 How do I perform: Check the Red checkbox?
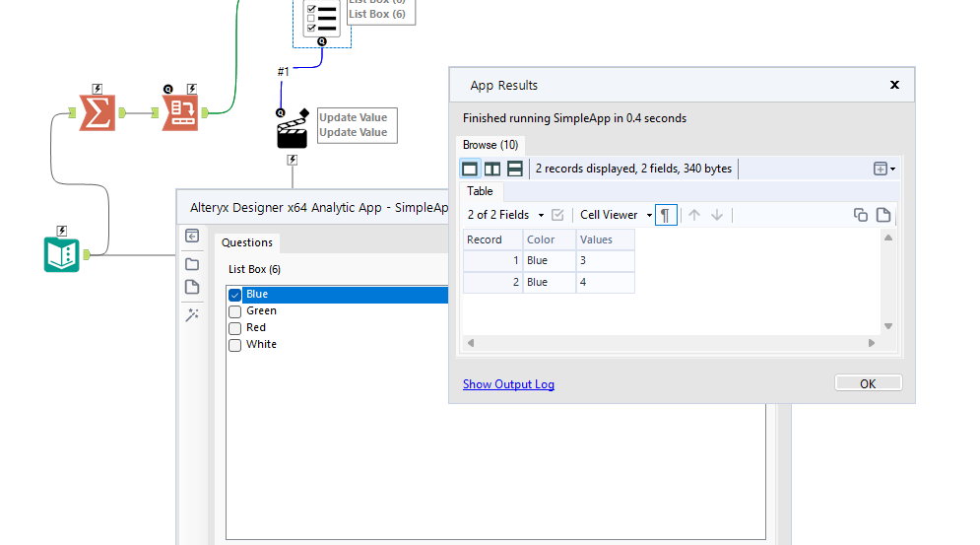coord(235,328)
